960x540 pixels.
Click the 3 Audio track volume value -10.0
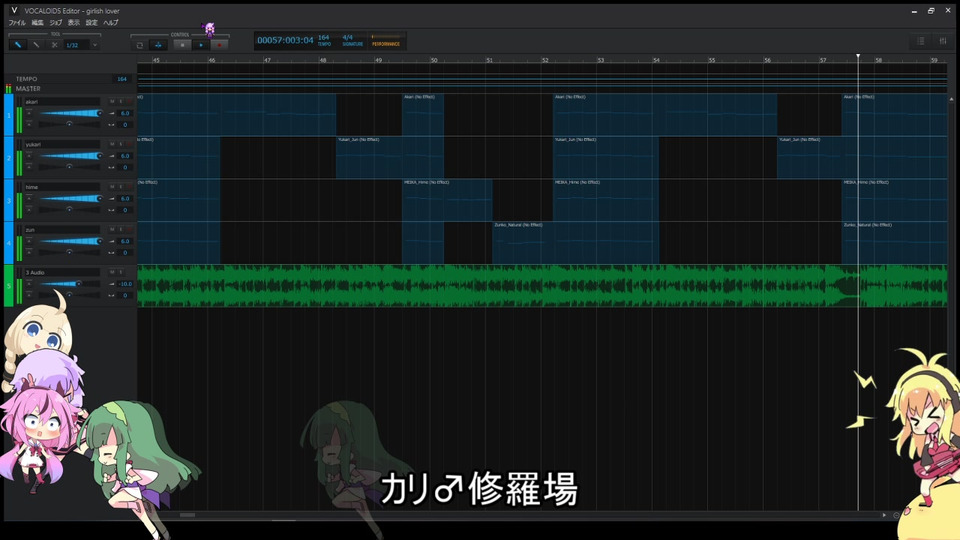[x=126, y=284]
